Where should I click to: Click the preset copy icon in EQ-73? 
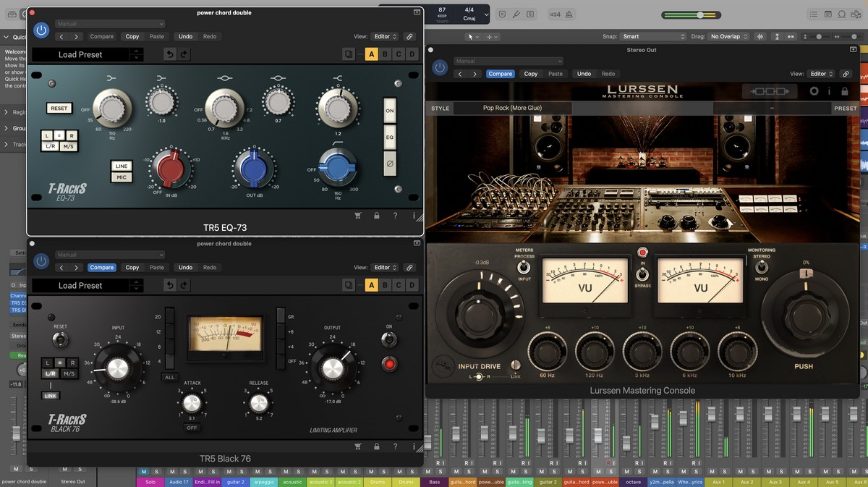(x=349, y=54)
